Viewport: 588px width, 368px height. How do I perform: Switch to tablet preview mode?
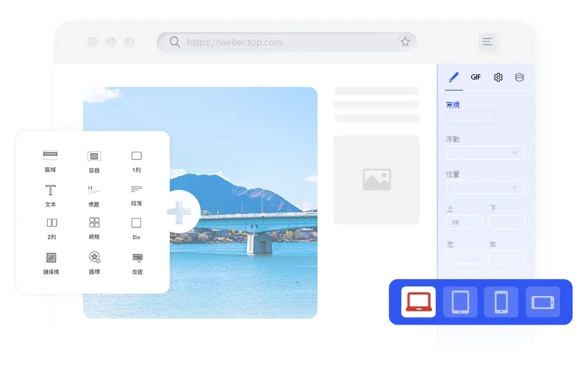click(460, 302)
